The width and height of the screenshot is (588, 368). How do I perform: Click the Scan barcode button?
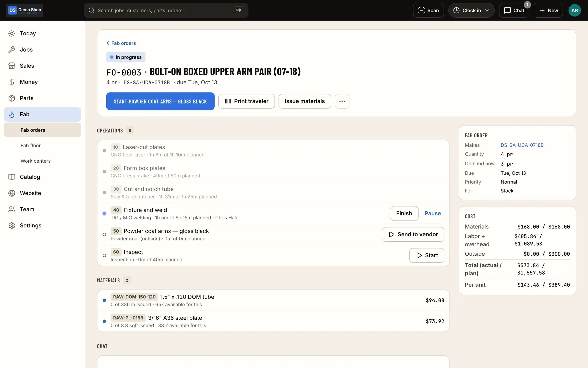[x=428, y=10]
